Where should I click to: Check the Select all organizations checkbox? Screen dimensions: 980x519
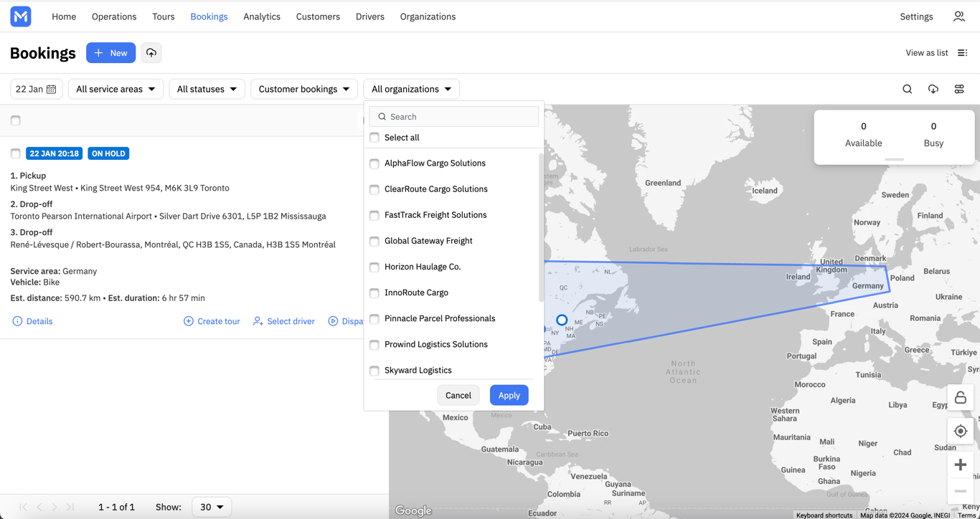(x=374, y=138)
